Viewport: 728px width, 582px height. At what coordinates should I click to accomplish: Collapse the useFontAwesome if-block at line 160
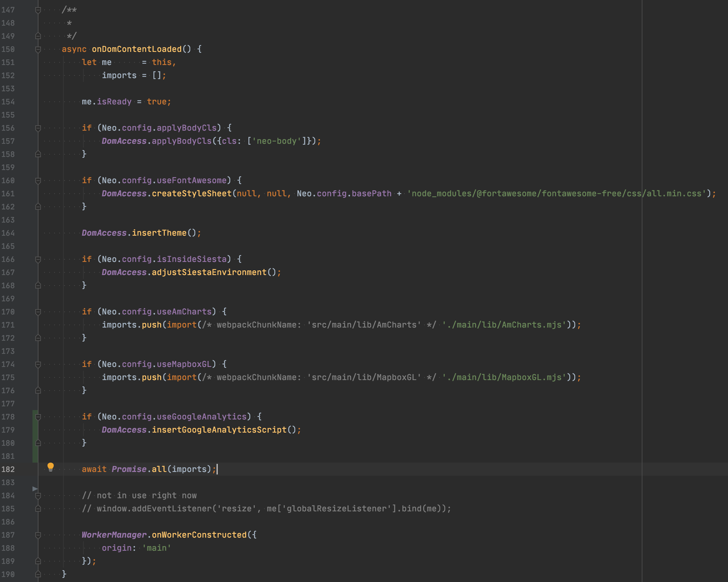38,181
